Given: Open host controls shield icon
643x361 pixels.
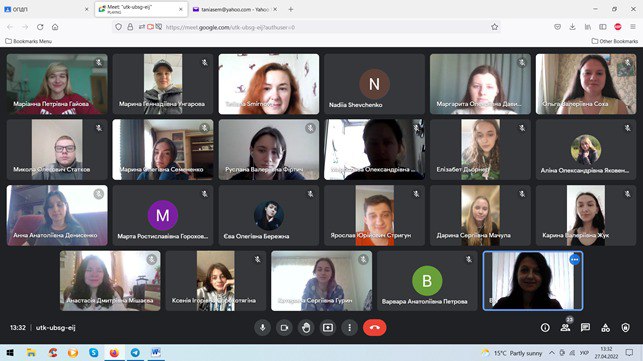Looking at the screenshot, I should pyautogui.click(x=625, y=327).
